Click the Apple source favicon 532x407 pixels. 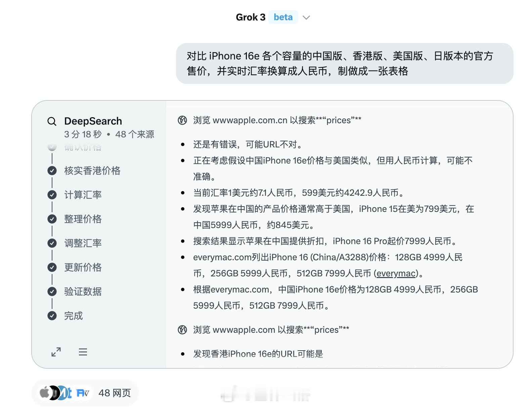[x=45, y=393]
